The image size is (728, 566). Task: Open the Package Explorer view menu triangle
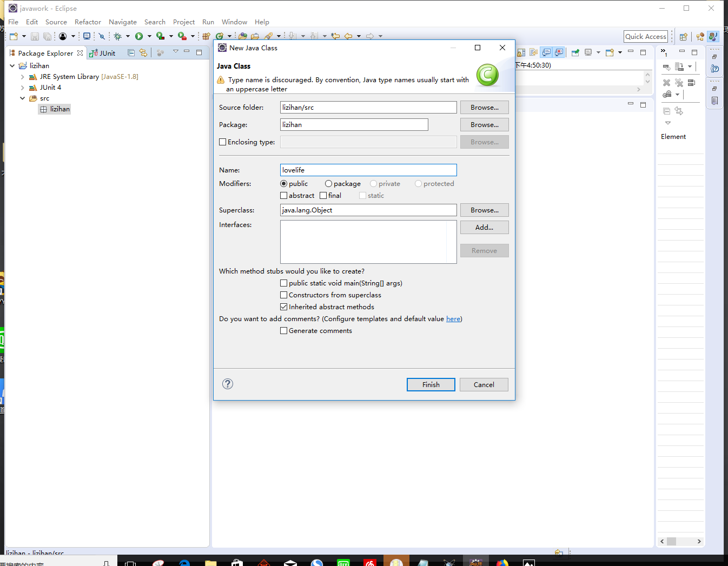point(176,52)
